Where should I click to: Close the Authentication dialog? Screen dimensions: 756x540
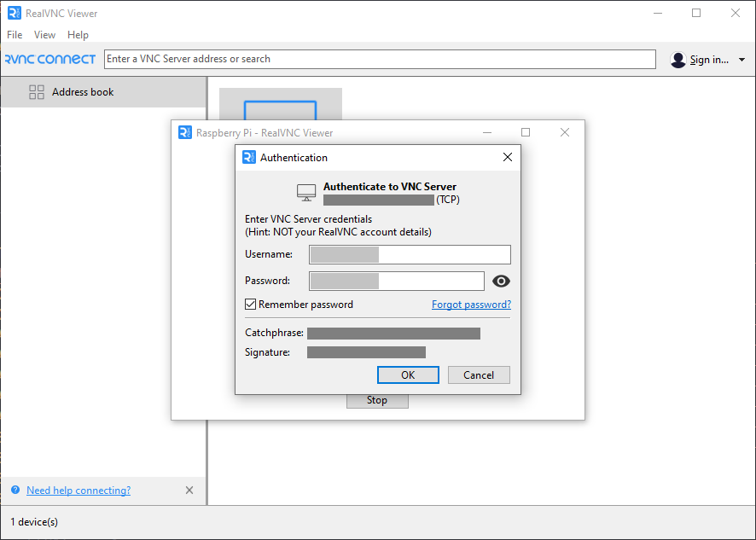click(x=507, y=157)
